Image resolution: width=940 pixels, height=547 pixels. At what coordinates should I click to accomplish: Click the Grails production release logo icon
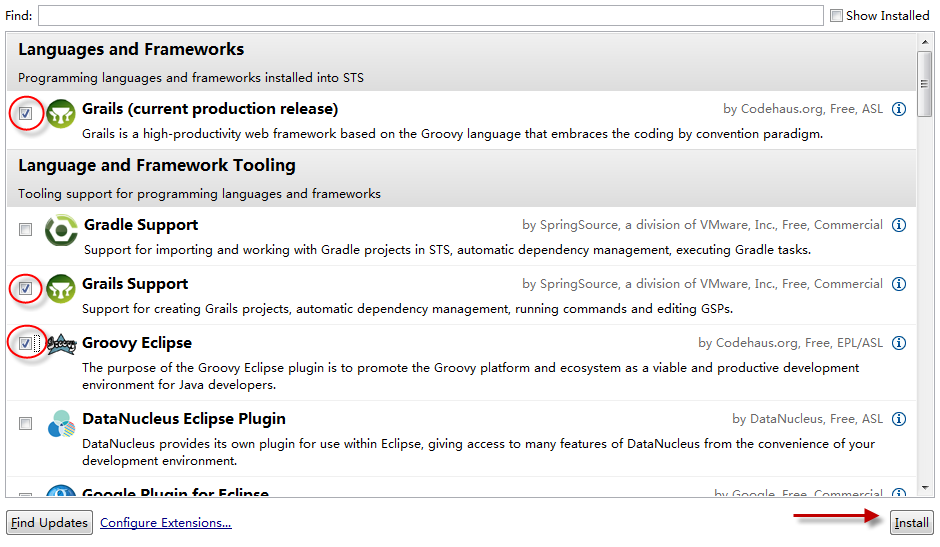(61, 114)
